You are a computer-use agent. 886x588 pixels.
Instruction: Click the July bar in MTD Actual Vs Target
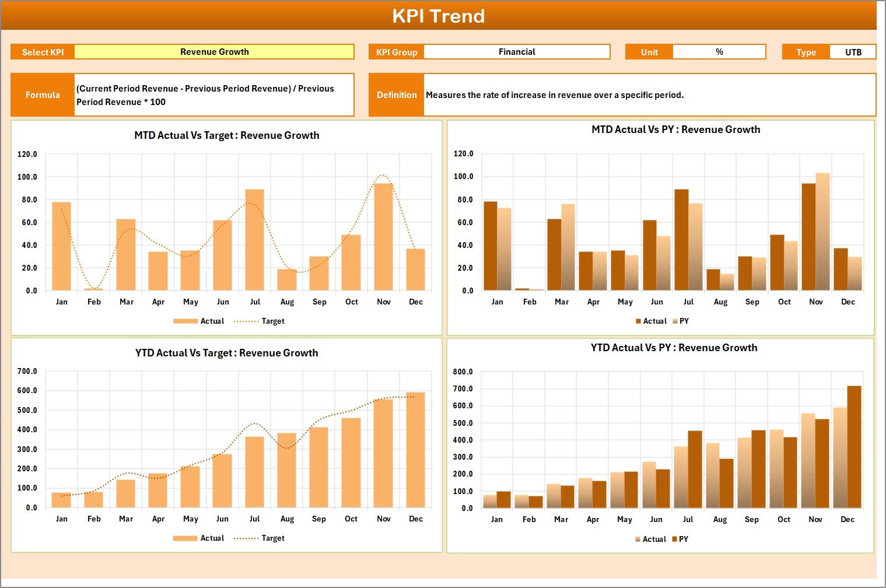[255, 239]
